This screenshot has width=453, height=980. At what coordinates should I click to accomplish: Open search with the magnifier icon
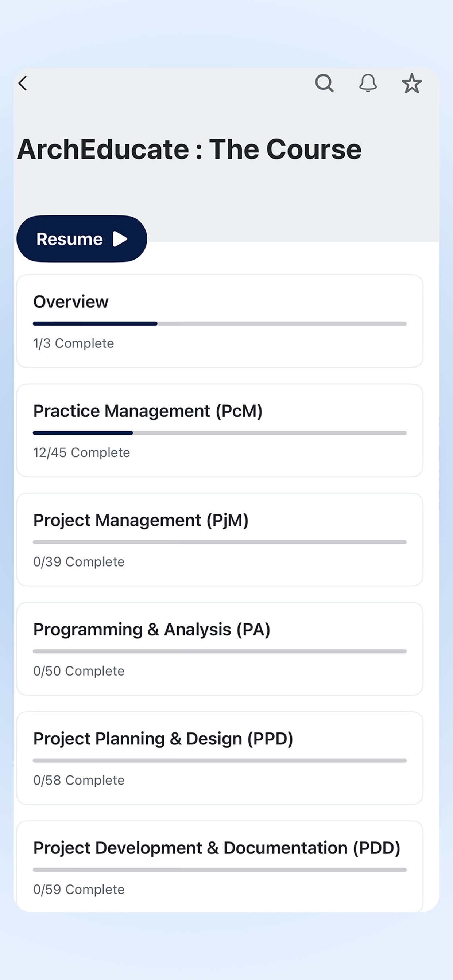[324, 83]
